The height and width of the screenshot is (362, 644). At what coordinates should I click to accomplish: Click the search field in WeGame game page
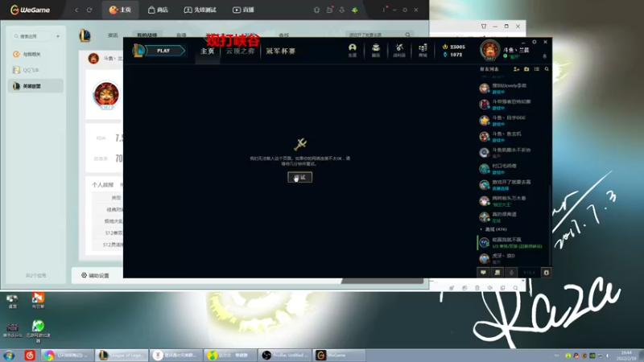378,35
